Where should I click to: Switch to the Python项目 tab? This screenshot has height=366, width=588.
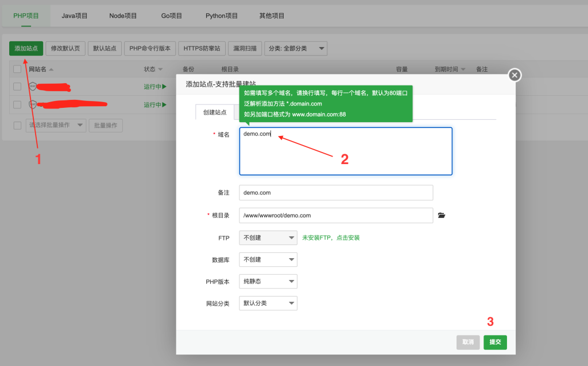(x=222, y=16)
